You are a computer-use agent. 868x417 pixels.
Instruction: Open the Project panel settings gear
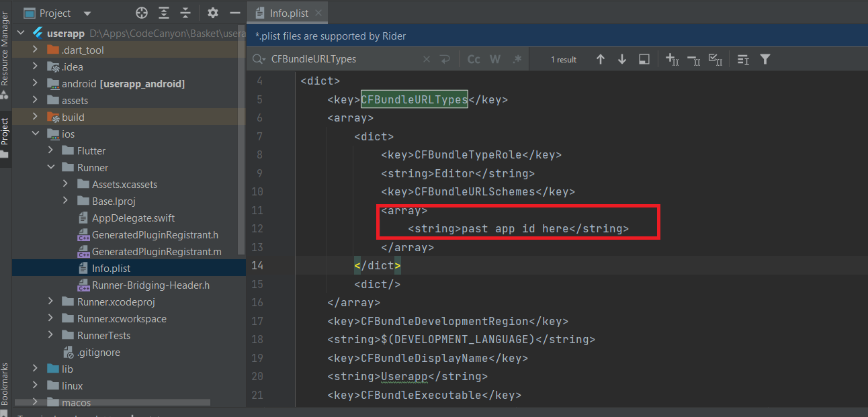(x=213, y=13)
